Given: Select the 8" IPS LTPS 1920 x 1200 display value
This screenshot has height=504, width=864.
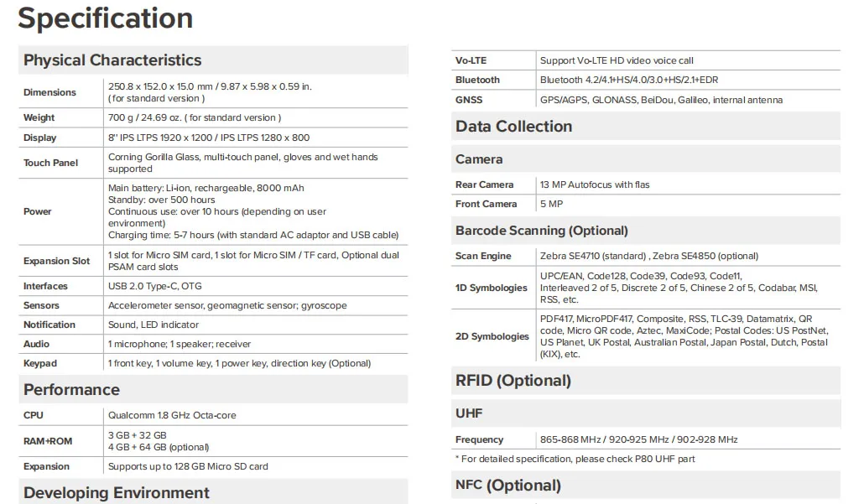Looking at the screenshot, I should pyautogui.click(x=209, y=138).
